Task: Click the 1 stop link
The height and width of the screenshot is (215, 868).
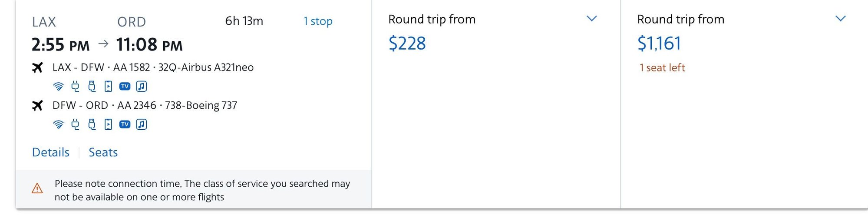Action: click(x=317, y=21)
